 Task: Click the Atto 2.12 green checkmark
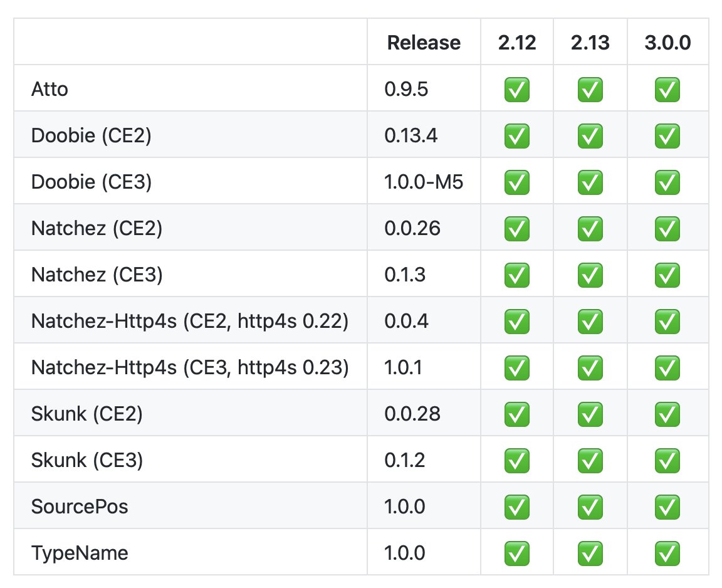[x=516, y=89]
